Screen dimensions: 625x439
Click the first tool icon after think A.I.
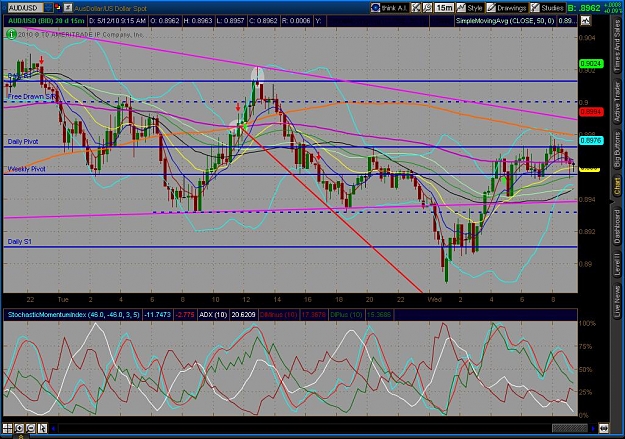416,8
